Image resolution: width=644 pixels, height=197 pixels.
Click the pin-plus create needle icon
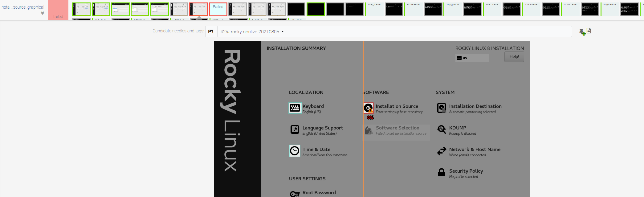point(582,32)
